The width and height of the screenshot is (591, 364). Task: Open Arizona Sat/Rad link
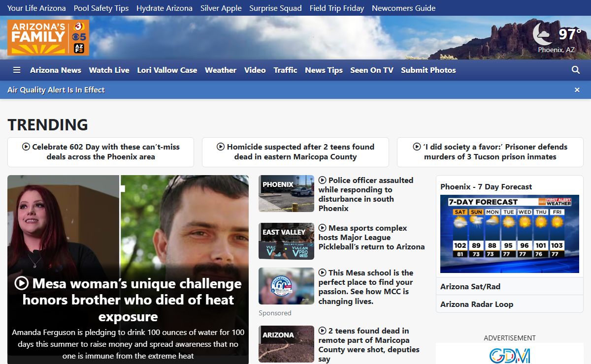pos(470,287)
